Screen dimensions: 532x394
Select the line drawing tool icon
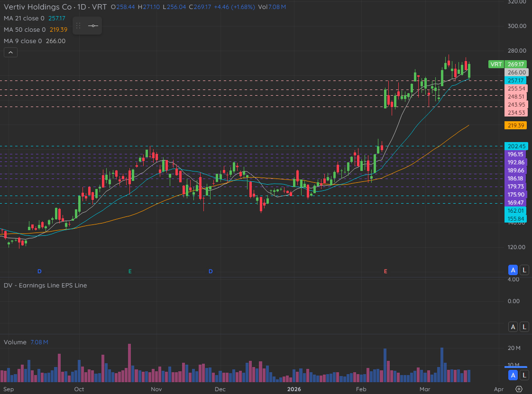tap(93, 26)
